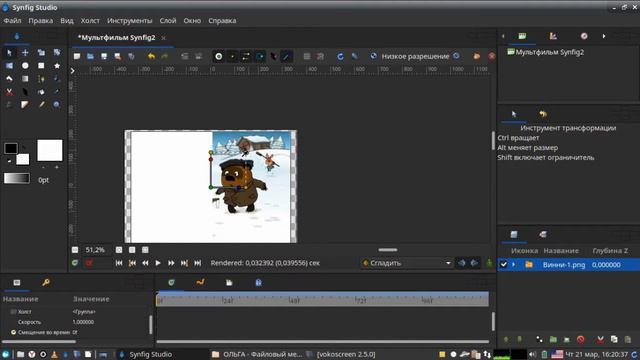Select the Cutout scissors tool
The height and width of the screenshot is (360, 640).
coord(9,92)
